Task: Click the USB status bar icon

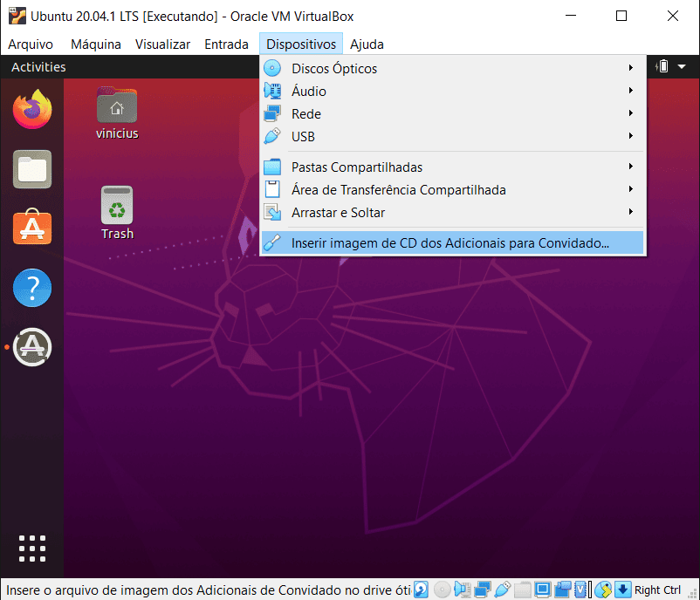Action: (502, 590)
